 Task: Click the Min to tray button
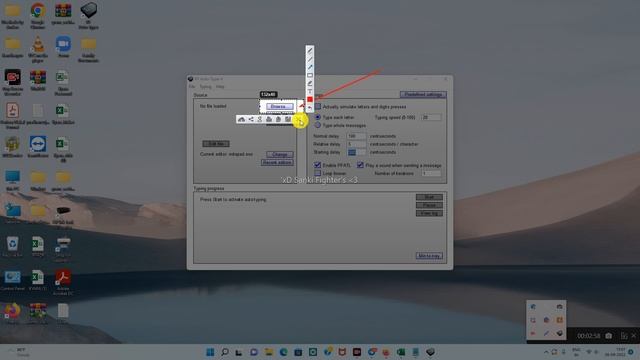coord(429,256)
